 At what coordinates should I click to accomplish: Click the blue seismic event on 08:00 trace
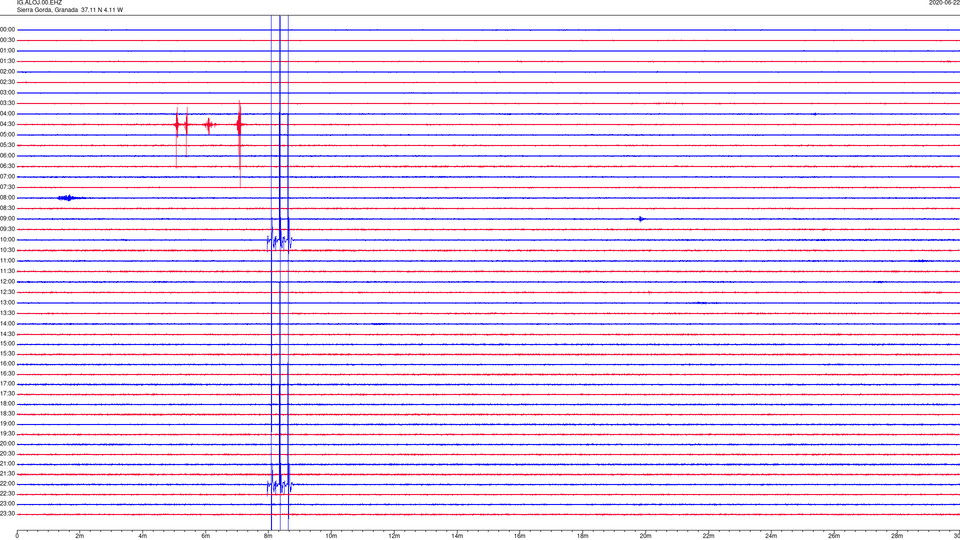(x=69, y=198)
